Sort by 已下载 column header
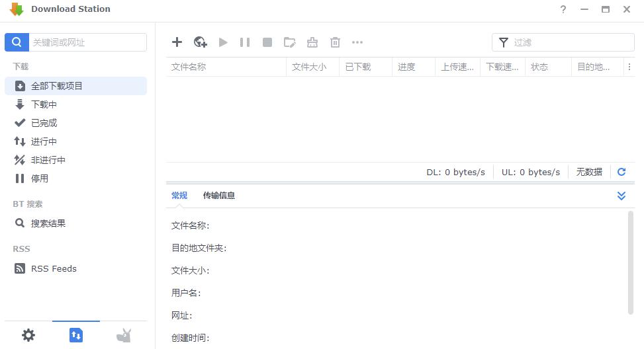The image size is (644, 349). click(365, 67)
